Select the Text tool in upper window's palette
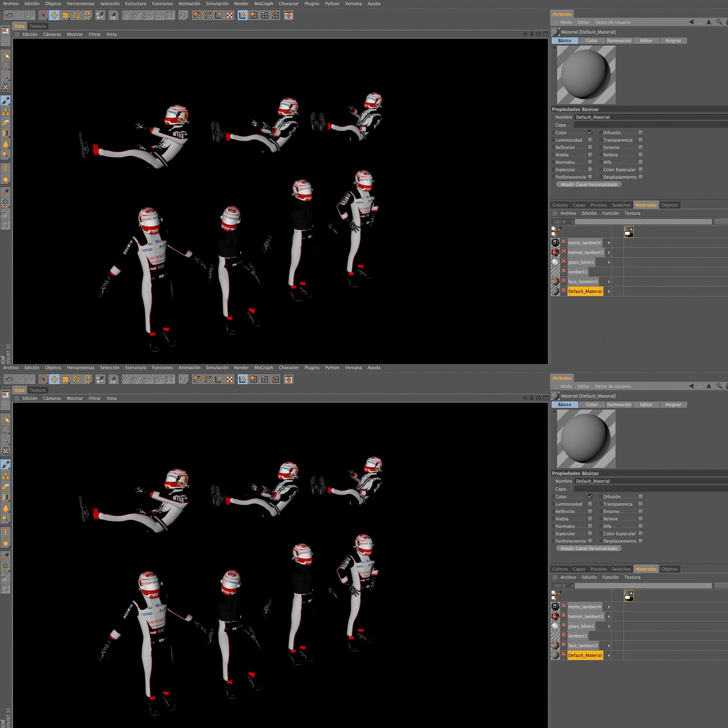 (x=6, y=168)
